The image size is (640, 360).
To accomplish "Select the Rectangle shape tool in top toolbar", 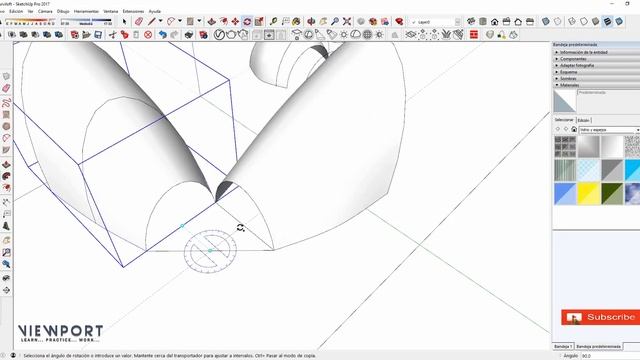I will point(190,22).
